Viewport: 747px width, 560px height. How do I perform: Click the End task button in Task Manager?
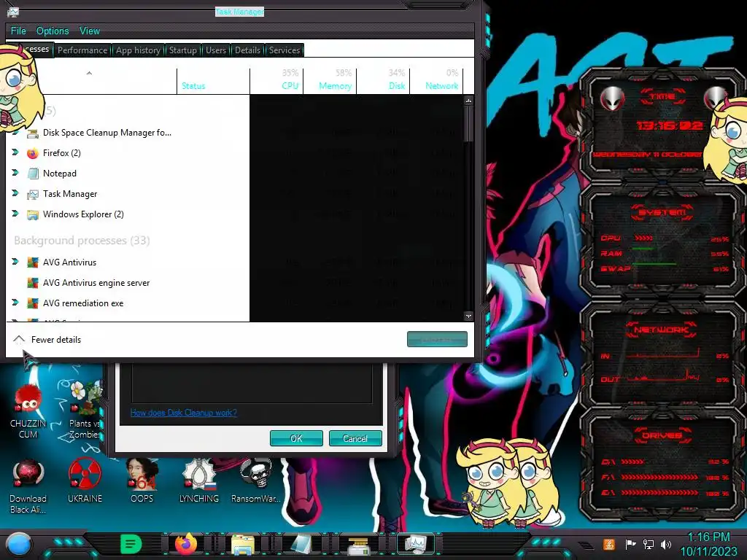click(x=437, y=339)
